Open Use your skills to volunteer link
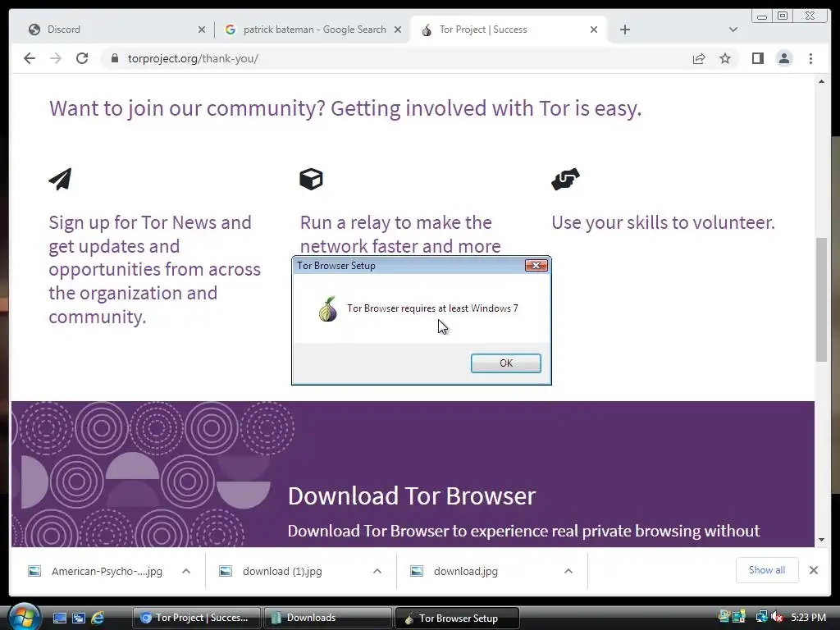 coord(663,222)
